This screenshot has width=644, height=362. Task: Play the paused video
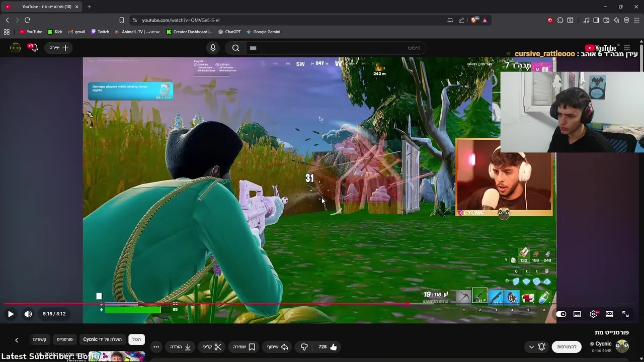coord(11,314)
